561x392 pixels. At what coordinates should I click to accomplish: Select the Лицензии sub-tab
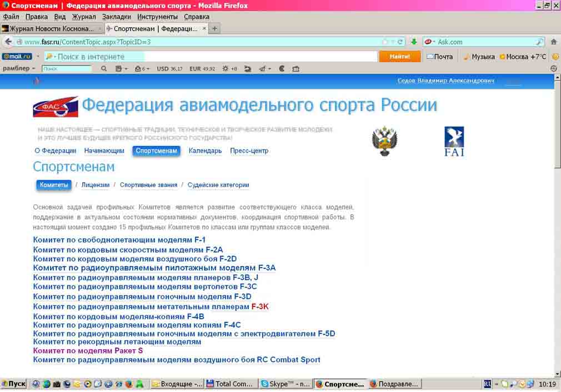(x=96, y=185)
